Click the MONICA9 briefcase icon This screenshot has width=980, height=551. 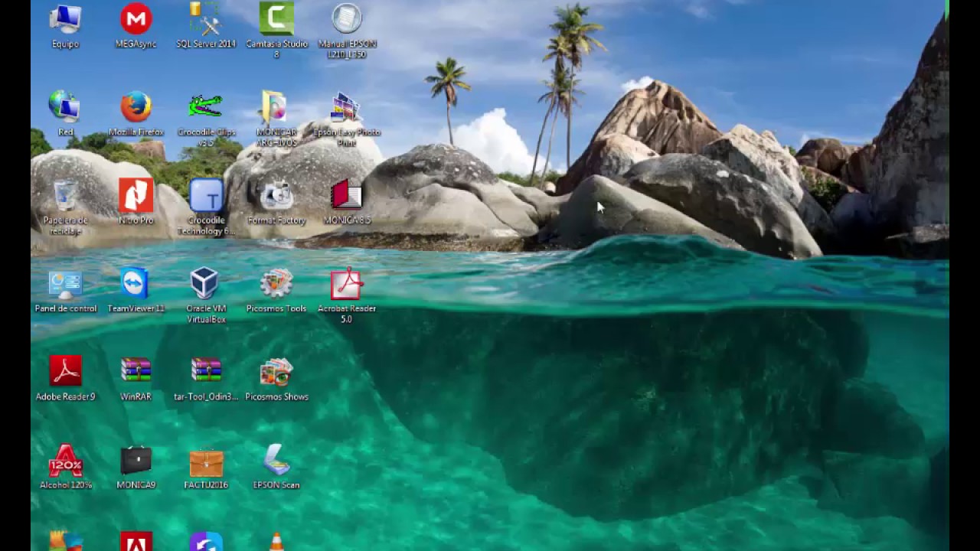pos(136,460)
